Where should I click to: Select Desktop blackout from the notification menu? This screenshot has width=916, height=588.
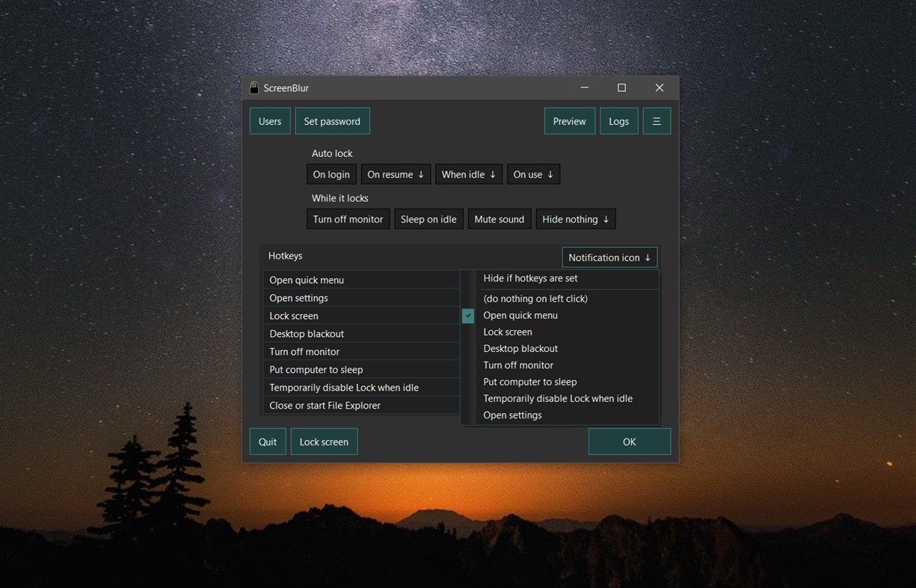click(520, 348)
